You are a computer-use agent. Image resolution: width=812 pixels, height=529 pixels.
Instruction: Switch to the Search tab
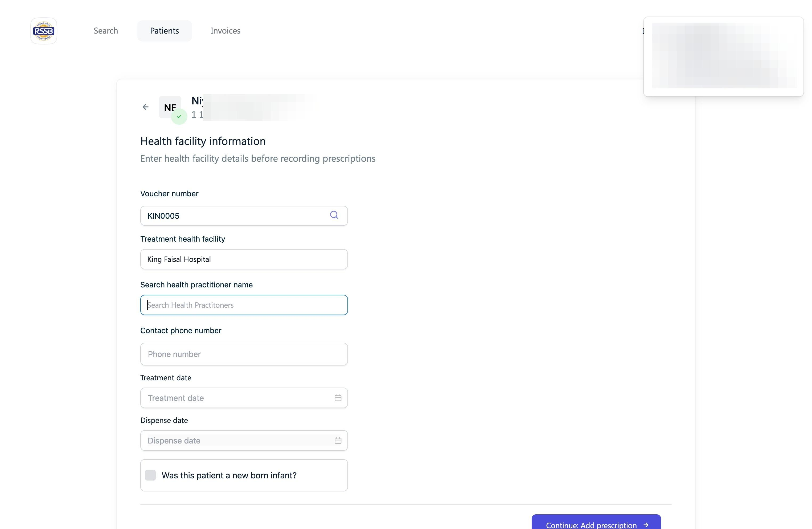pyautogui.click(x=106, y=31)
